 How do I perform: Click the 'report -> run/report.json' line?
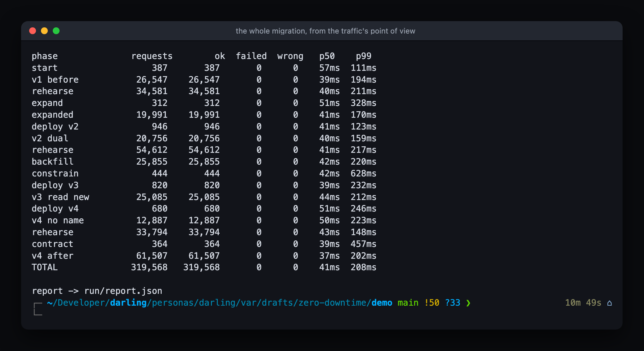pos(97,291)
